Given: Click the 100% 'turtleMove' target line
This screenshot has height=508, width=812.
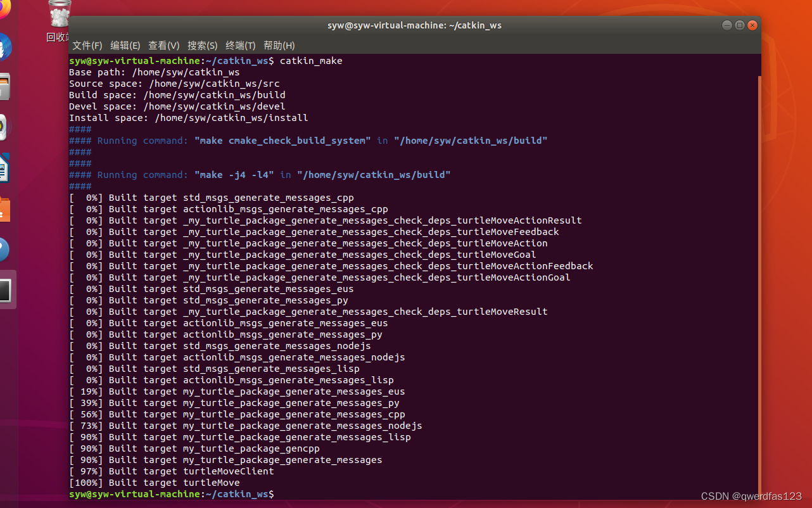Looking at the screenshot, I should click(x=155, y=483).
